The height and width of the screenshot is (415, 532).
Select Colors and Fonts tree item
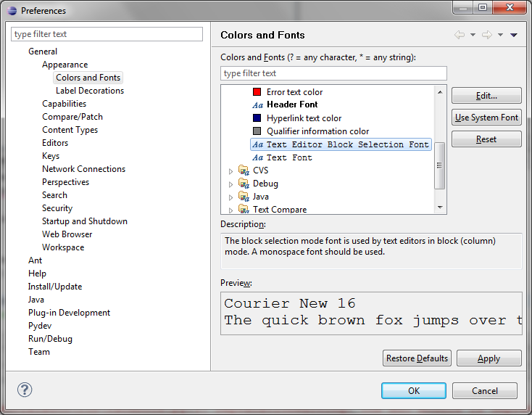88,78
